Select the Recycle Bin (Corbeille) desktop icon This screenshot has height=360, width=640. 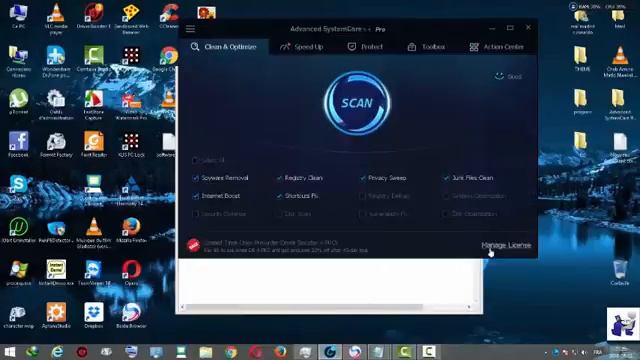(x=620, y=273)
